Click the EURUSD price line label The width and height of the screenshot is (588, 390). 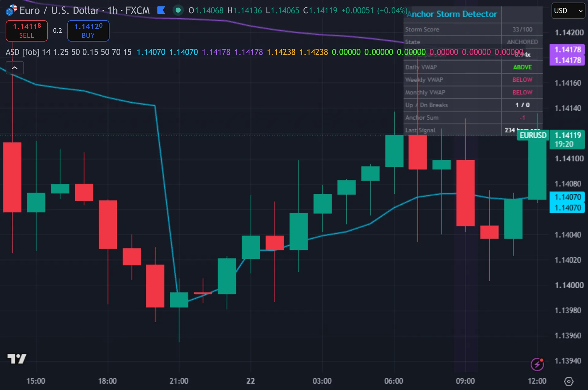[533, 135]
